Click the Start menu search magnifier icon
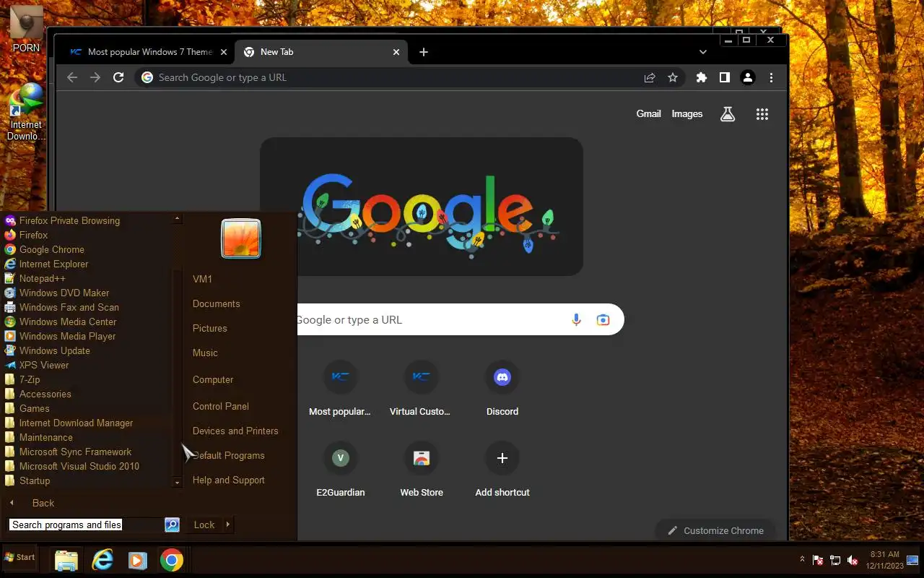The image size is (924, 578). tap(172, 525)
